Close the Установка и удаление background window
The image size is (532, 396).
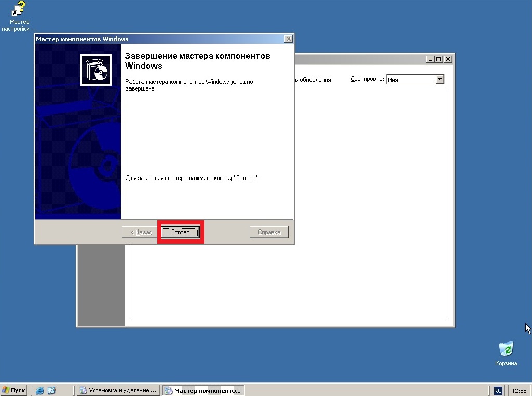[x=448, y=59]
